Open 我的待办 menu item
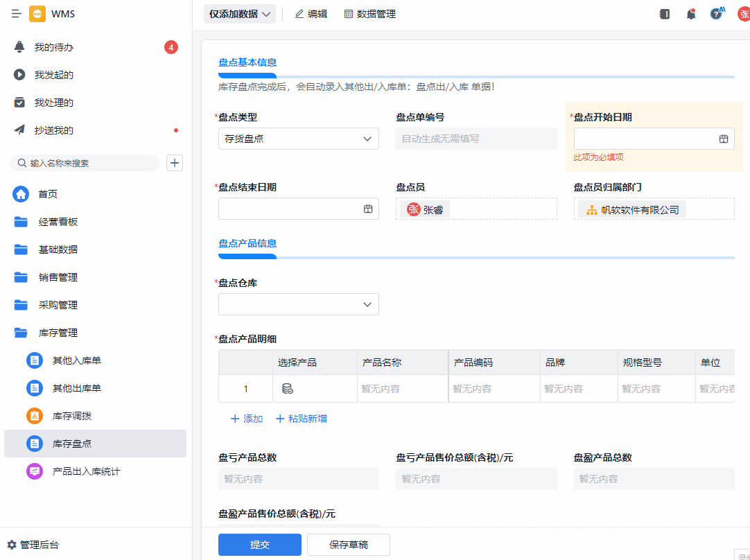This screenshot has width=750, height=560. 95,47
